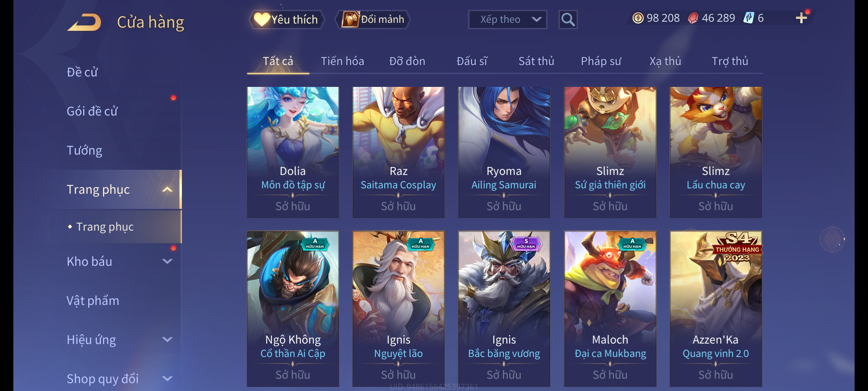Switch to the Tiến hóa tab

[x=342, y=61]
